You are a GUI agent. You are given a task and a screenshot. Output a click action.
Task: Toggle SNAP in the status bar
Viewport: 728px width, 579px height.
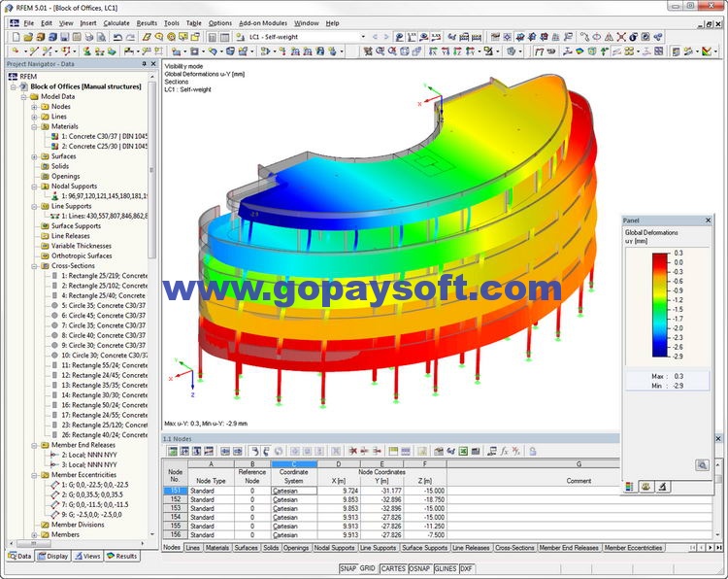coord(347,568)
